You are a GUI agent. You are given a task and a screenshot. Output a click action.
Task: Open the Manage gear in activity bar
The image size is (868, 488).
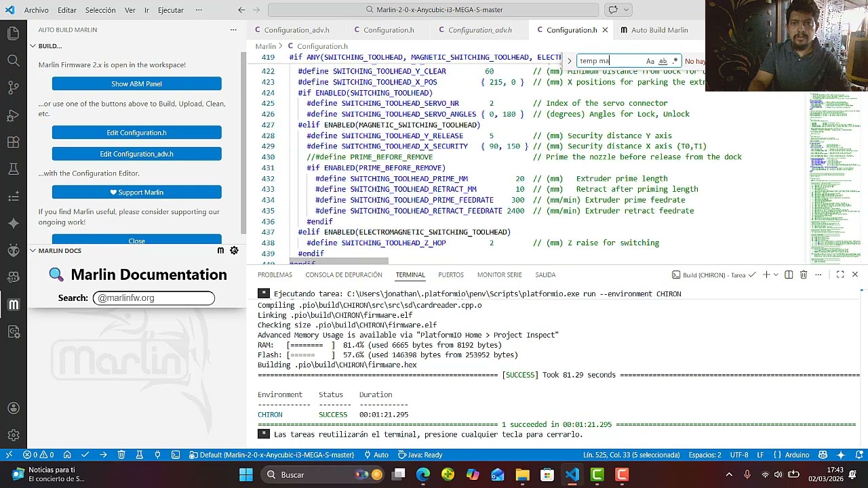(x=14, y=435)
